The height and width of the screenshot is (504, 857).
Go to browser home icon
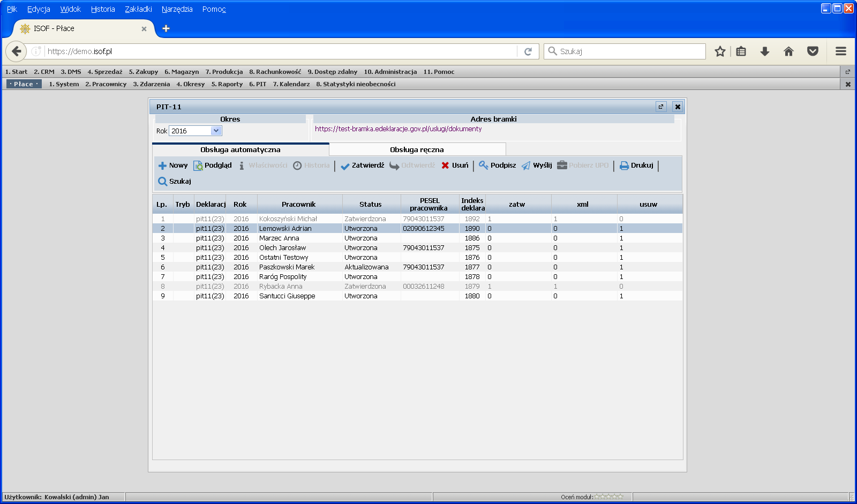[x=788, y=51]
